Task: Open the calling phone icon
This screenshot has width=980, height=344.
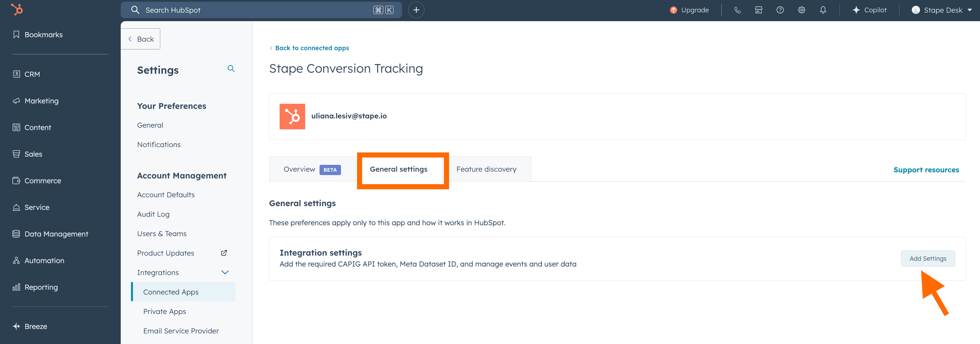Action: [737, 10]
